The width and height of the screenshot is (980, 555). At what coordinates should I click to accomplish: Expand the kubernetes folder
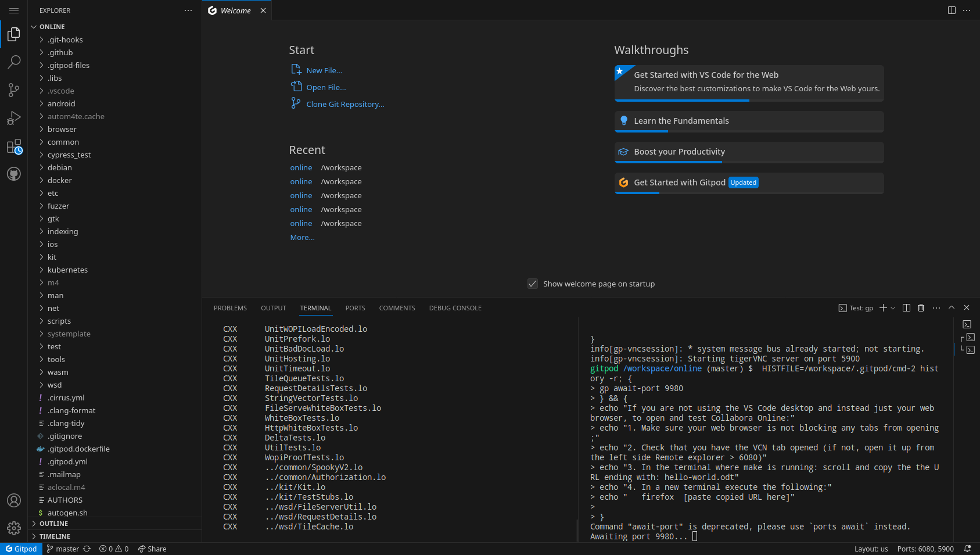click(x=115, y=270)
